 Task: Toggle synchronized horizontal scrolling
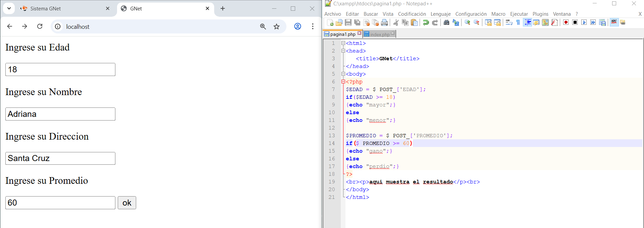497,22
